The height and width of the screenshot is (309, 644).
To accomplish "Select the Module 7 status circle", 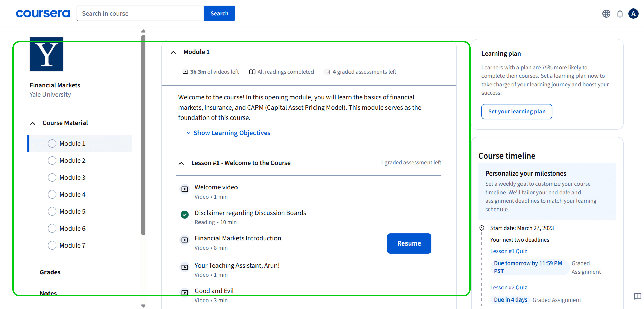I will point(52,246).
